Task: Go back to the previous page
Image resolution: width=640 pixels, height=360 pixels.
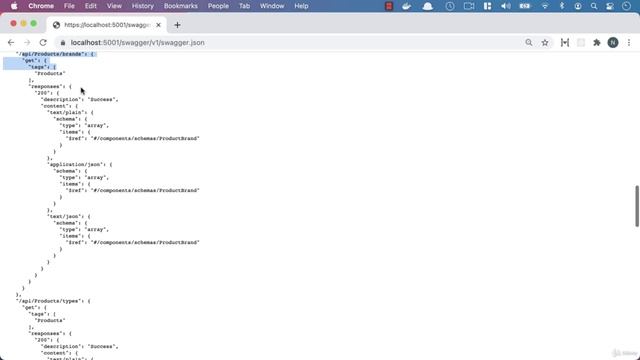Action: point(11,42)
